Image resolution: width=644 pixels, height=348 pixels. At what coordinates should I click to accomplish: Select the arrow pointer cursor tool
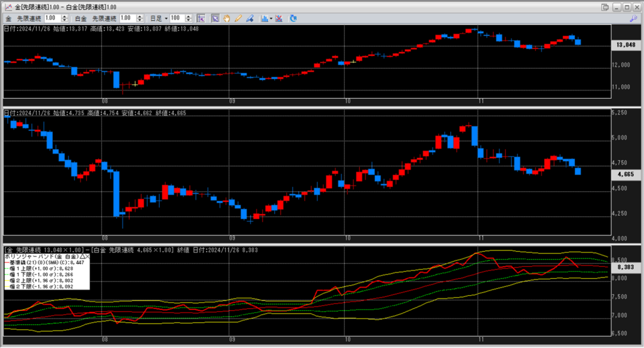[215, 18]
